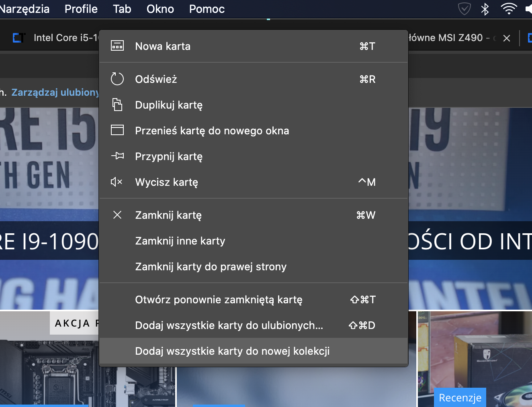Screen dimensions: 532x407
Task: Click the shield icon in the menu bar
Action: click(464, 8)
